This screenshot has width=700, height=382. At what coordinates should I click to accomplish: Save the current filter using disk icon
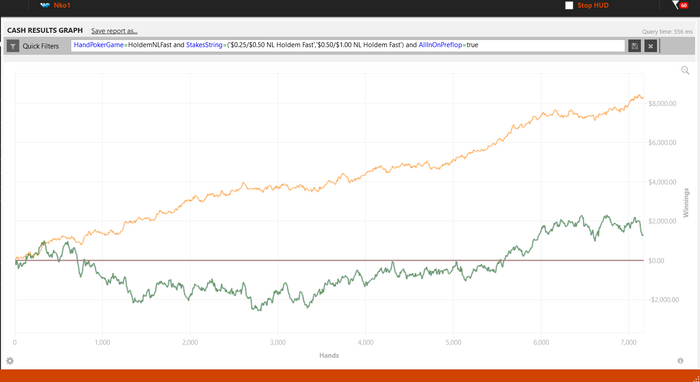pos(634,46)
